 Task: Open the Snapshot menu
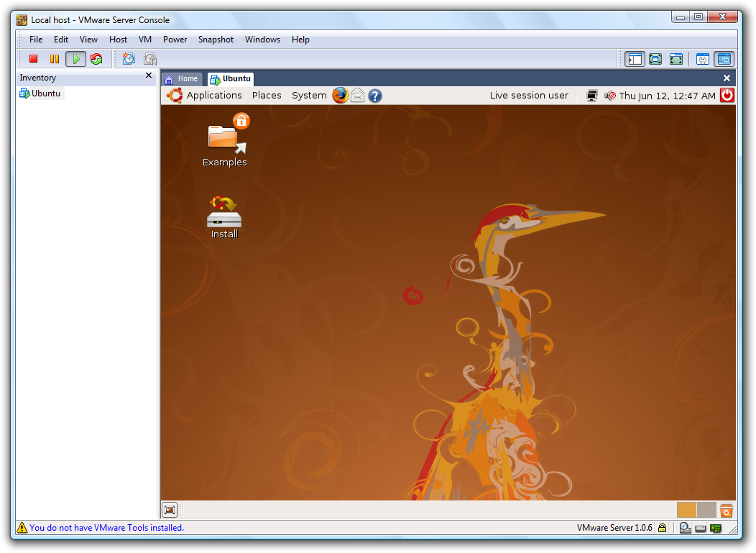click(216, 40)
